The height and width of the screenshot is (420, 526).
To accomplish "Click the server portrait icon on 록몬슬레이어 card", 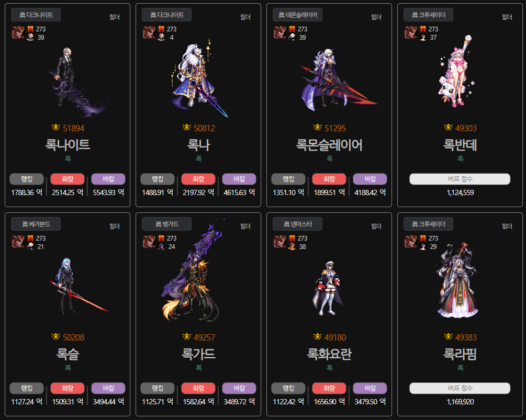I will [279, 32].
